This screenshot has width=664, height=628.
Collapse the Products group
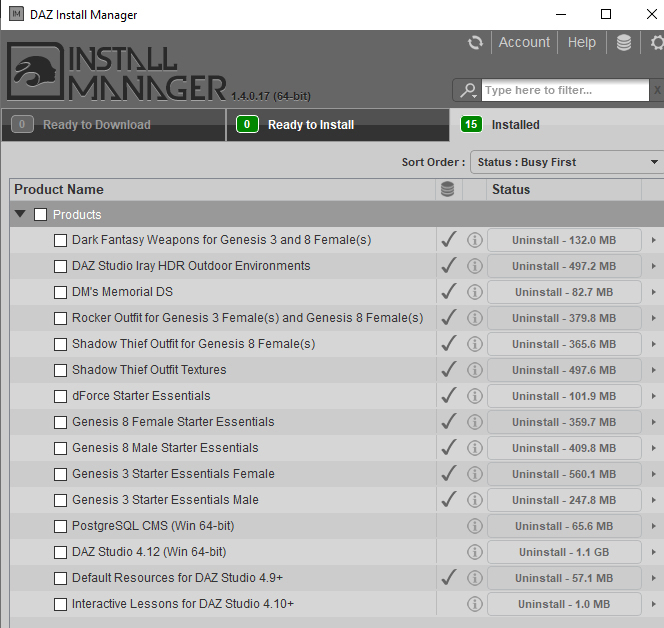20,214
